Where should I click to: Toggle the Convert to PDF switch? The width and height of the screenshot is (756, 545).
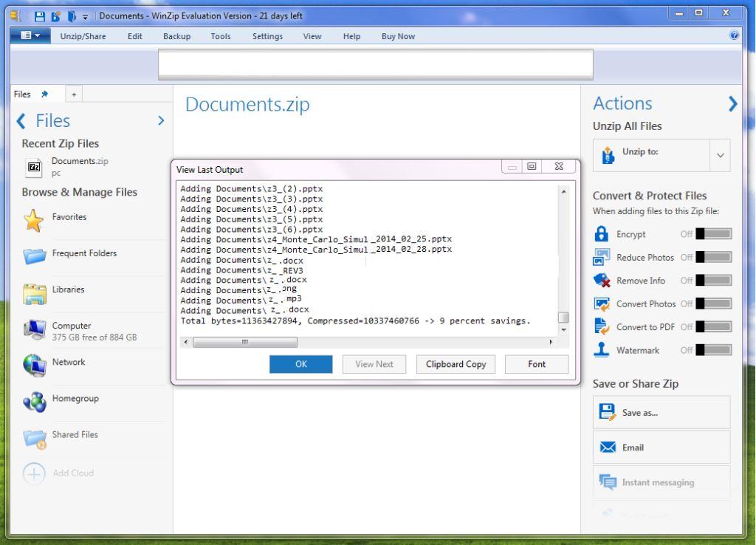click(714, 326)
